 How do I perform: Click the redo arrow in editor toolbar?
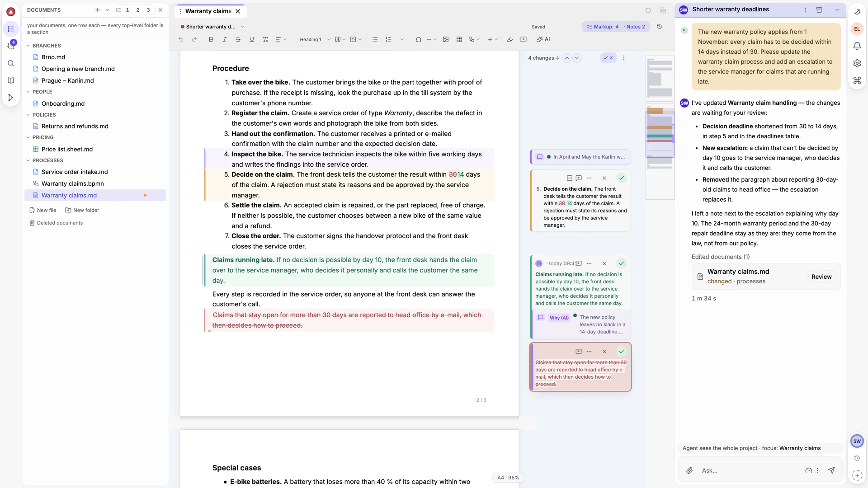(194, 39)
